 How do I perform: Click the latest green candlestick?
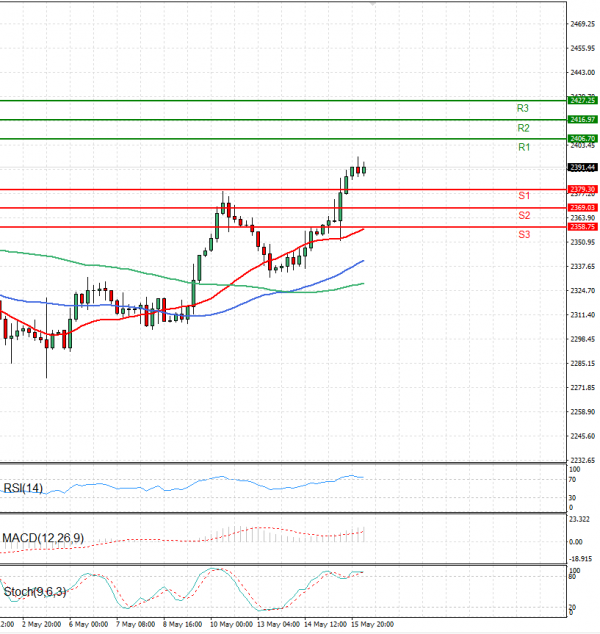364,169
